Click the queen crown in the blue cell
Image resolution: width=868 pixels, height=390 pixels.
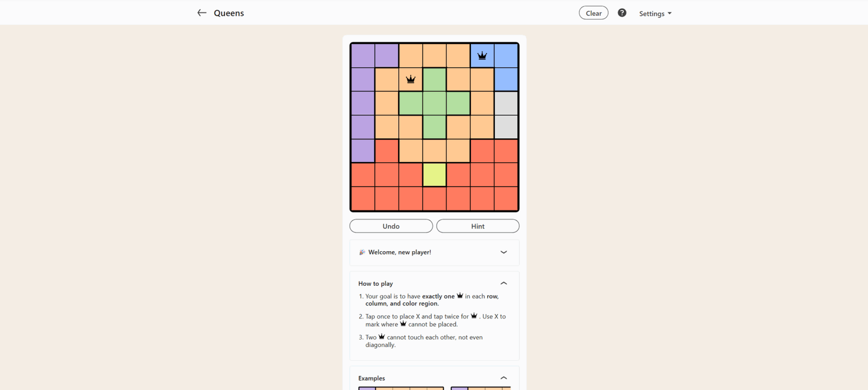click(x=482, y=55)
